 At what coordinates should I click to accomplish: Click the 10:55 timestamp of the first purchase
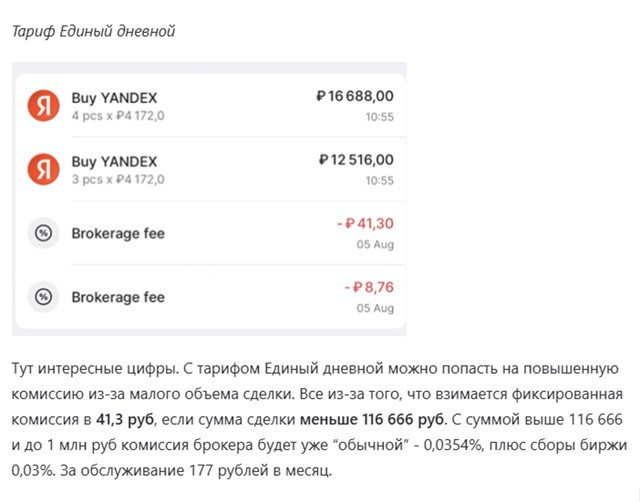tap(380, 117)
